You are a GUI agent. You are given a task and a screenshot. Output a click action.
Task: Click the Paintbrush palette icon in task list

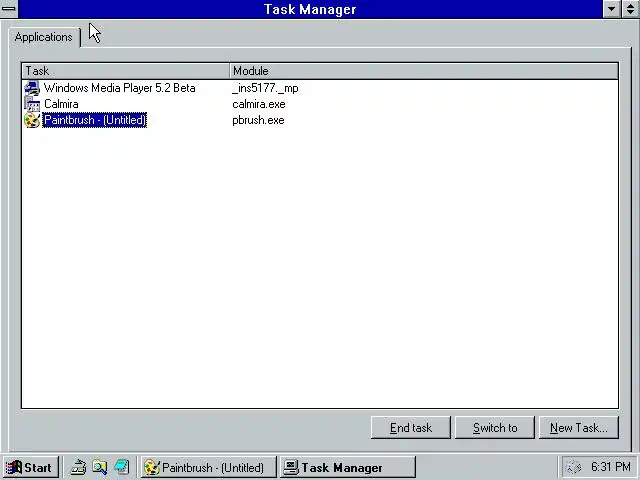[x=32, y=120]
